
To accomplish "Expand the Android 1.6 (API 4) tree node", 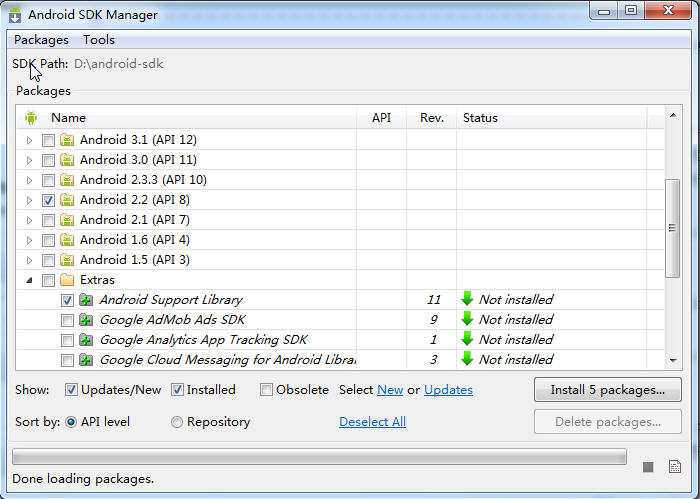I will click(29, 241).
